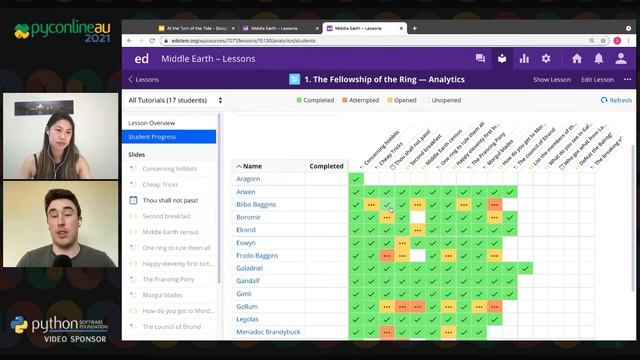Close the At the Turn of the Tide tab
The height and width of the screenshot is (360, 640).
233,28
